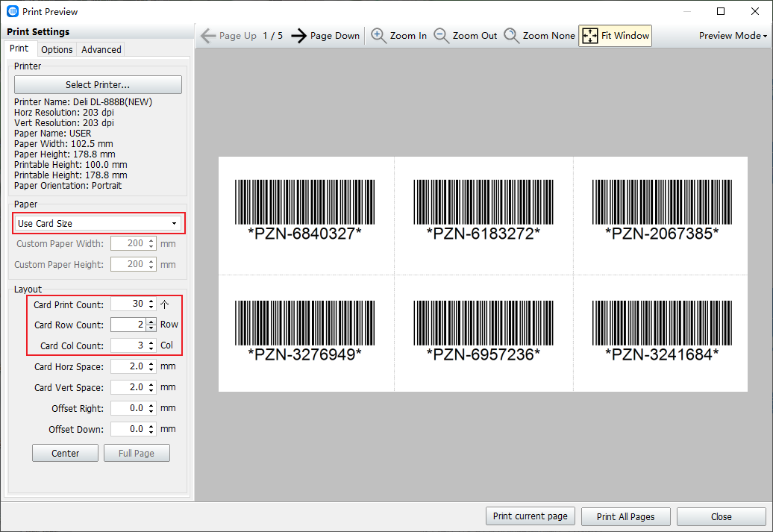Select the barcode card PZN-2067385
This screenshot has height=532, width=773.
click(662, 210)
